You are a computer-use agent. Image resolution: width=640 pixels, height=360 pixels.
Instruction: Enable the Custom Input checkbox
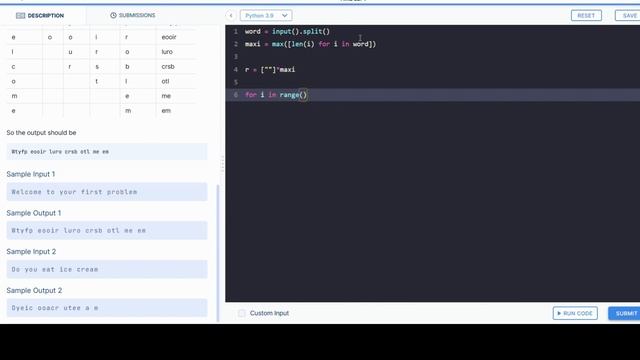[x=242, y=313]
